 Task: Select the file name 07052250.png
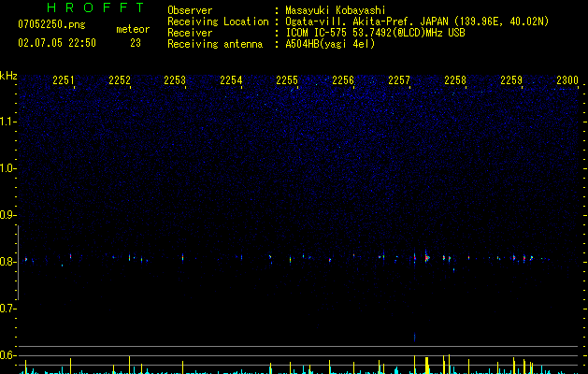[x=51, y=24]
